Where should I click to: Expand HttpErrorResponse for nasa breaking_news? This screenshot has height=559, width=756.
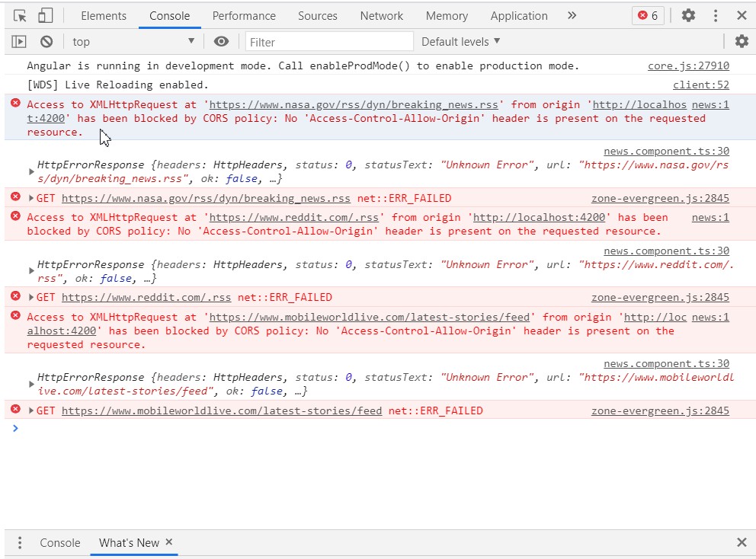point(31,171)
